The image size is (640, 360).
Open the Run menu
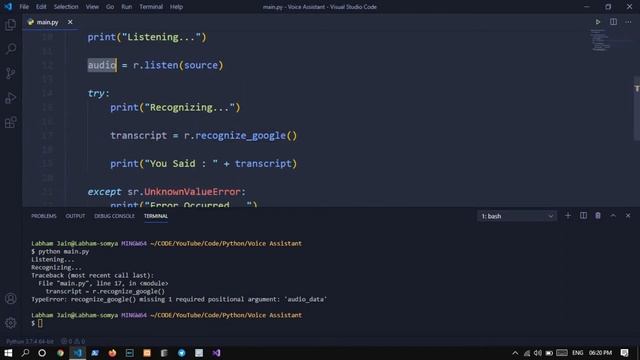(127, 7)
